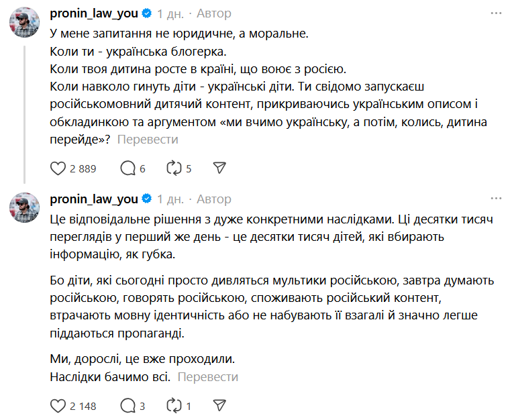
Task: Share the second post via paper plane
Action: [x=219, y=406]
